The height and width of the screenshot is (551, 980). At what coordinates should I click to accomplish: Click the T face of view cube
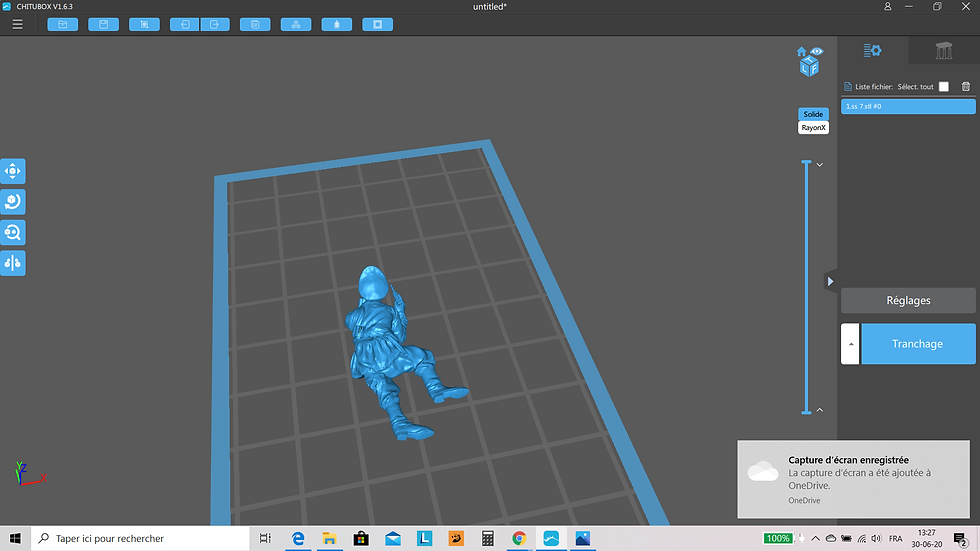click(809, 60)
